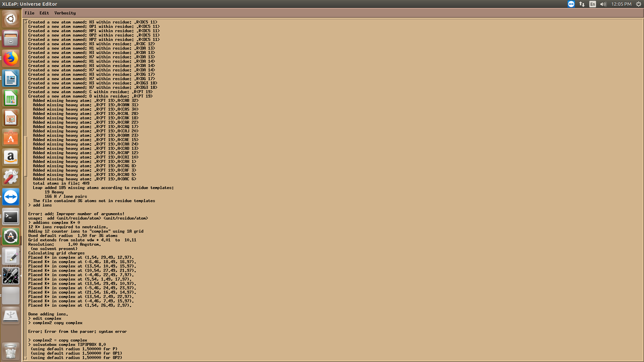
Task: Open LibreOffice Calc from launcher
Action: [x=11, y=98]
